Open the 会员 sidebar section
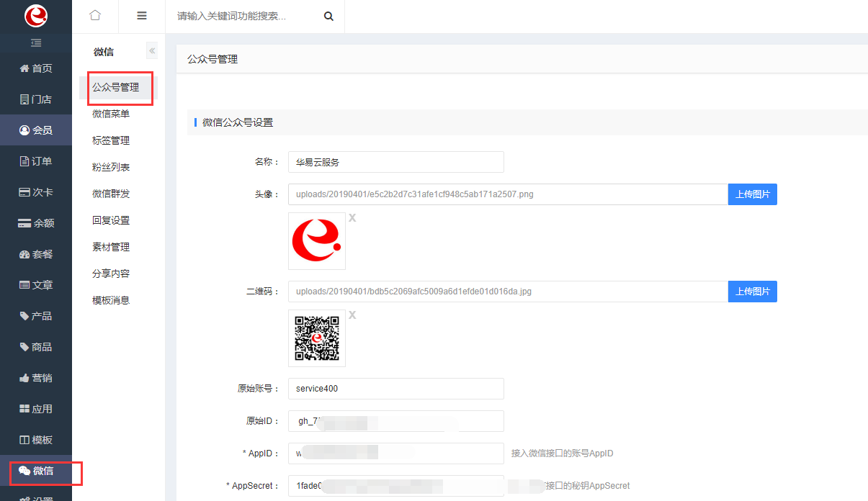 pos(36,130)
